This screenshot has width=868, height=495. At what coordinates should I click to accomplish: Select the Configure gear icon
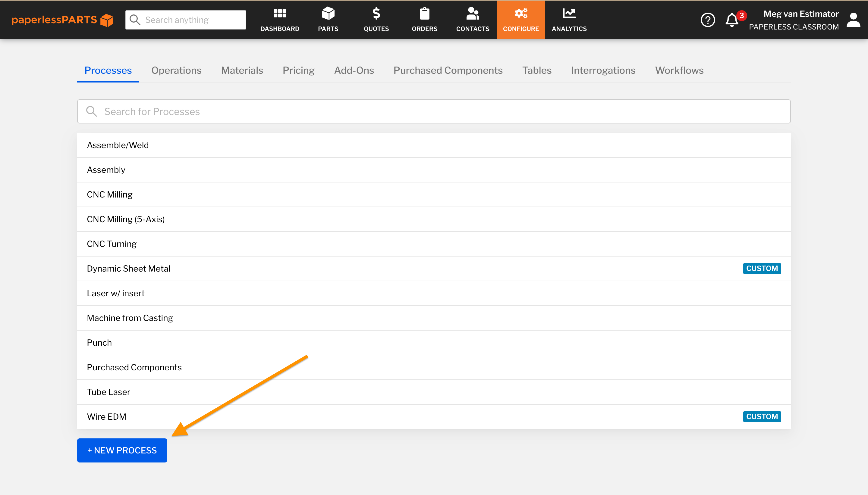pyautogui.click(x=520, y=20)
